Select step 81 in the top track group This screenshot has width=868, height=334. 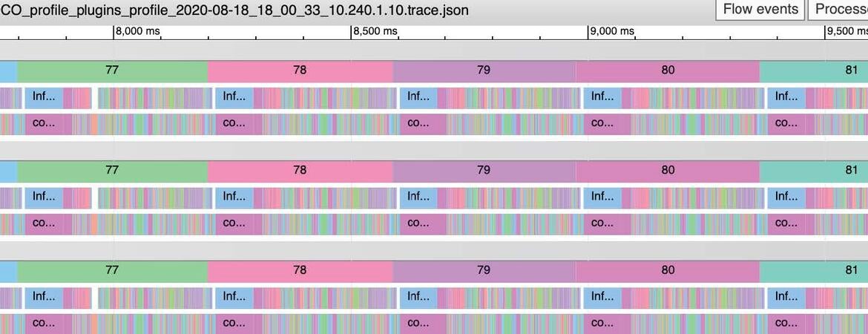tap(814, 71)
